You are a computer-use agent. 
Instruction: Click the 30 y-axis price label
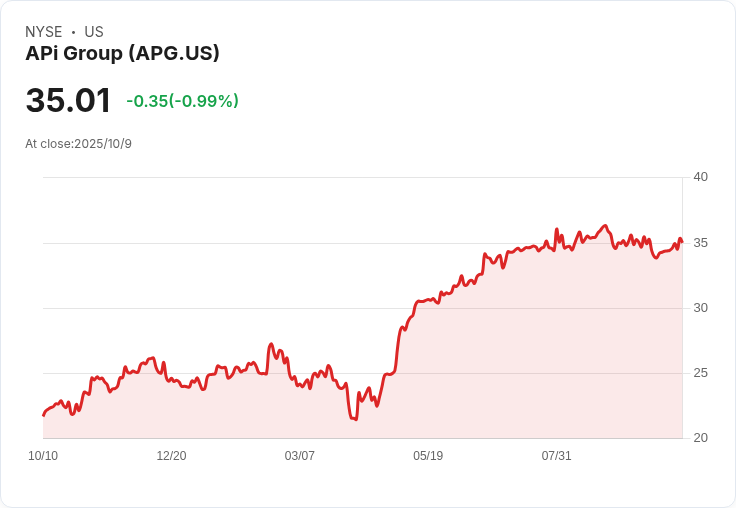tap(700, 307)
